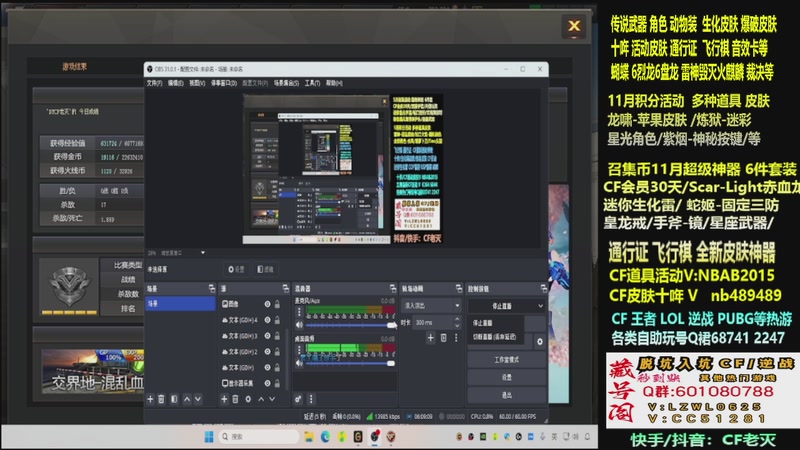Viewport: 800px width, 450px height.
Task: Choose 停止直播 option in dropdown list
Action: [x=495, y=323]
